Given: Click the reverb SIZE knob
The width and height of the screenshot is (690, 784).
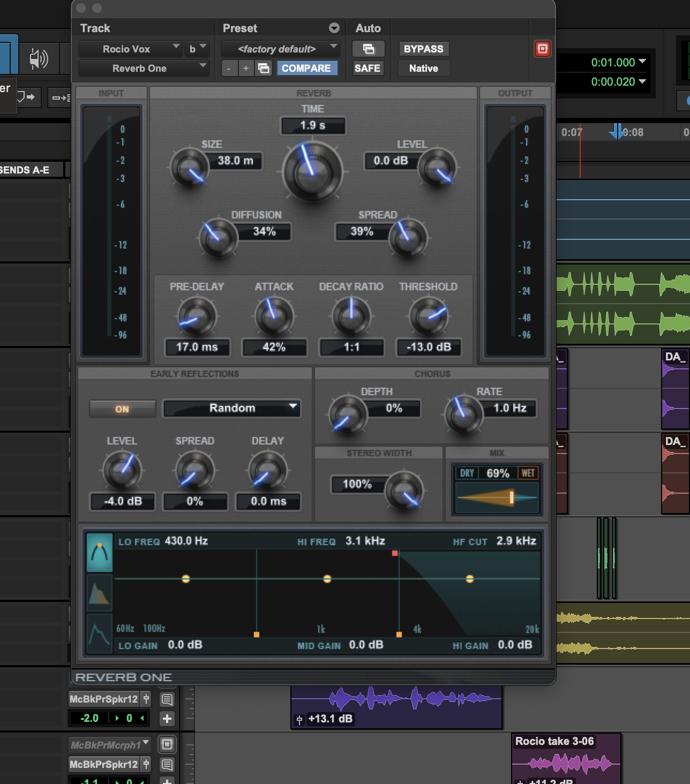Looking at the screenshot, I should [190, 167].
